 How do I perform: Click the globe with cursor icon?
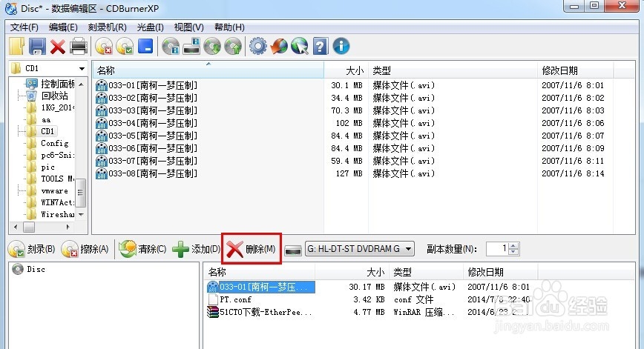coord(300,47)
